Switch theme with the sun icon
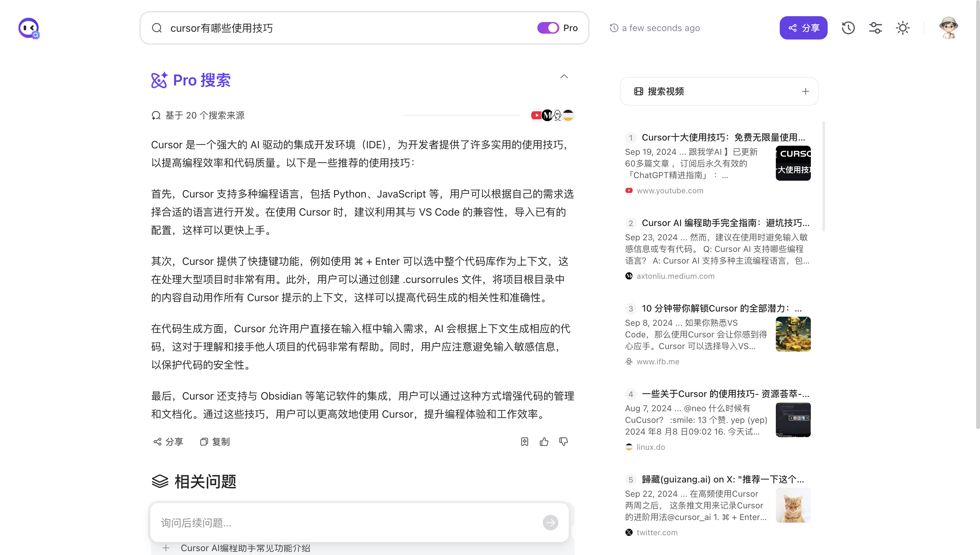The image size is (980, 555). (903, 28)
